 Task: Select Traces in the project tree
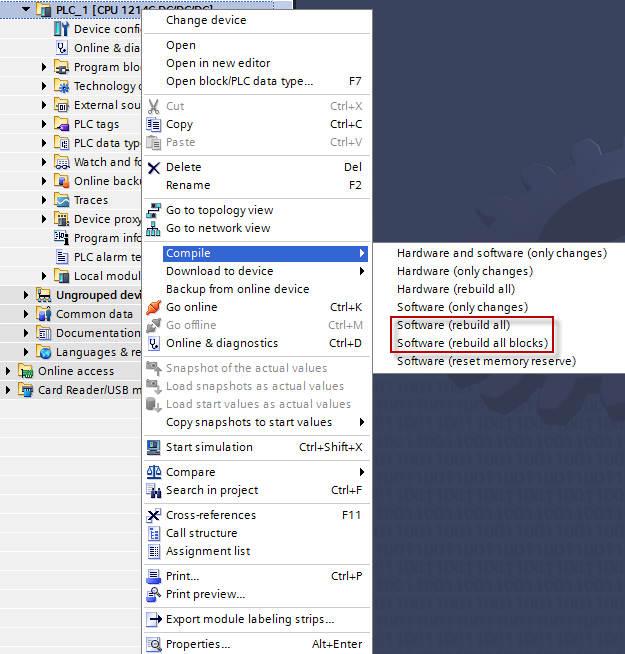[91, 200]
